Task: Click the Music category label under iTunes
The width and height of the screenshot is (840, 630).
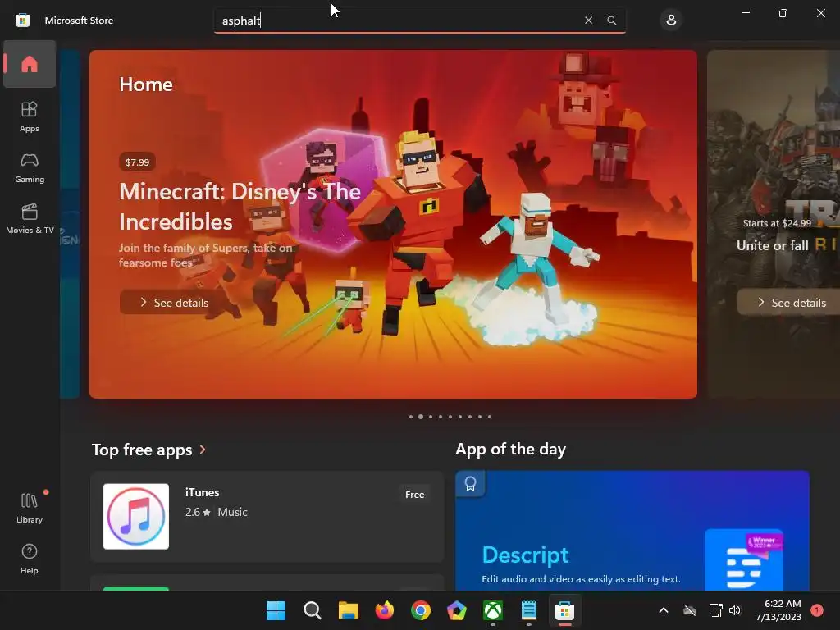Action: (x=232, y=512)
